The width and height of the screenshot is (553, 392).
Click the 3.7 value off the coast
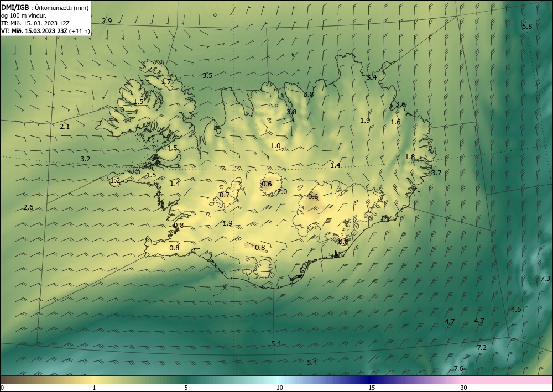click(437, 173)
